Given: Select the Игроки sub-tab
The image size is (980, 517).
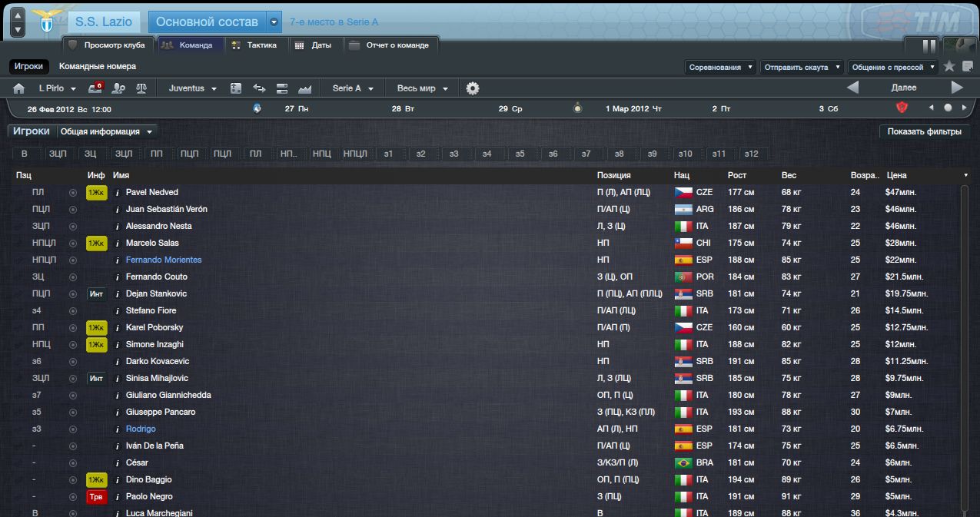Looking at the screenshot, I should (28, 67).
